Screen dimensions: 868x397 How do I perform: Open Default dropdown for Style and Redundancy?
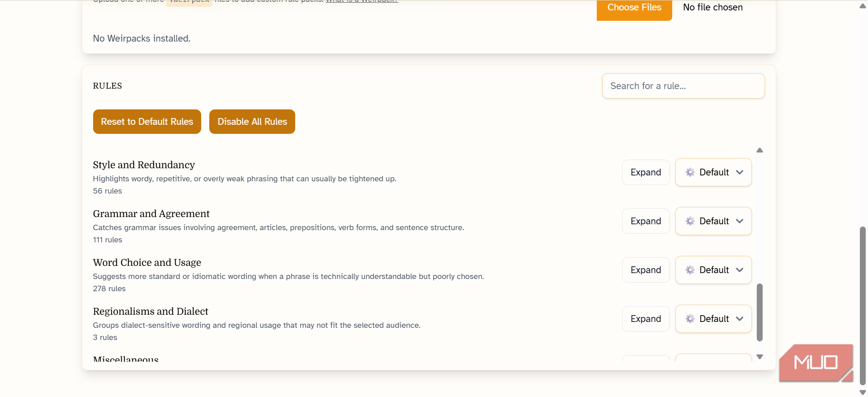coord(713,172)
